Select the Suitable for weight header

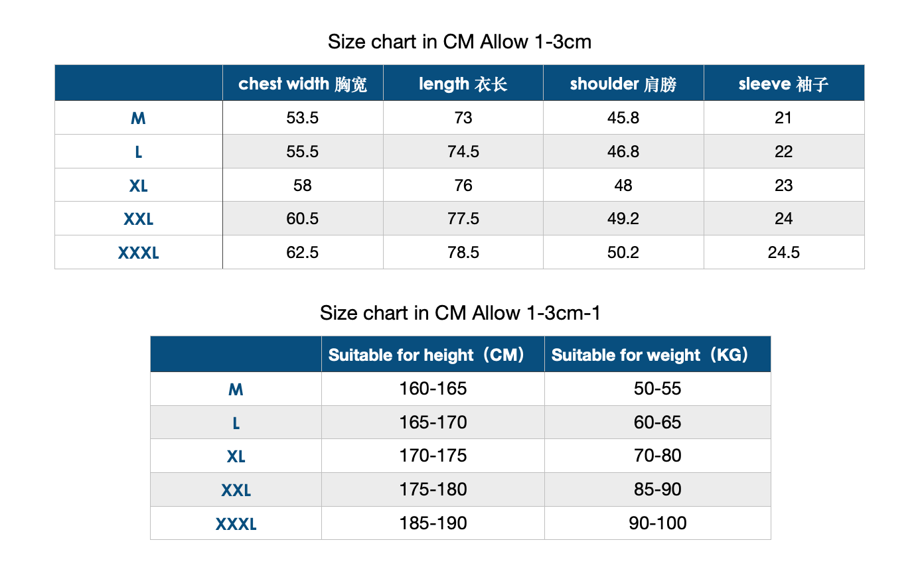658,355
